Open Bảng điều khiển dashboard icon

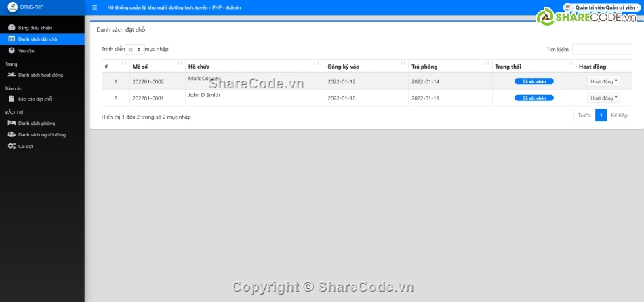coord(12,28)
